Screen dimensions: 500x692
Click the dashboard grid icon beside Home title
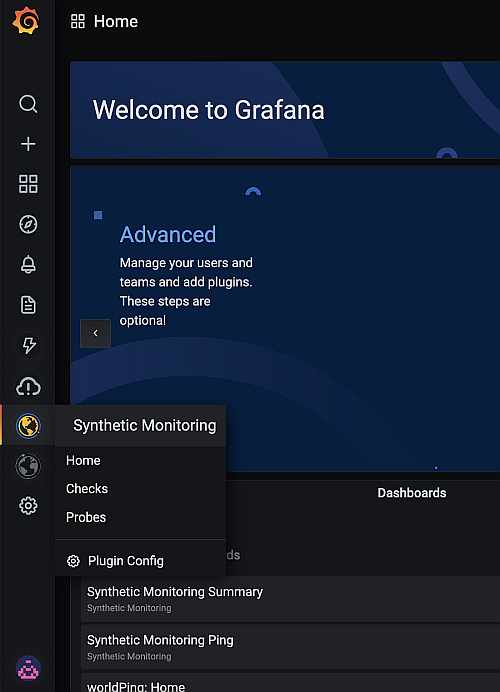point(78,21)
